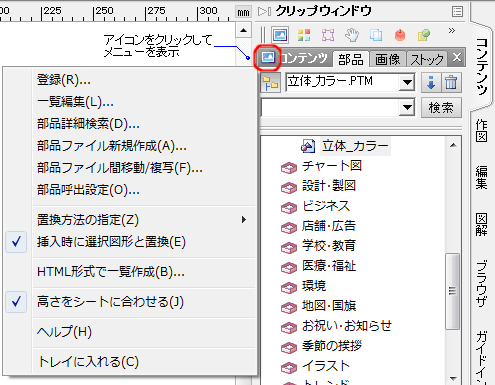Viewport: 495px width, 385px height.
Task: Open the 作図 side tab
Action: click(x=481, y=130)
